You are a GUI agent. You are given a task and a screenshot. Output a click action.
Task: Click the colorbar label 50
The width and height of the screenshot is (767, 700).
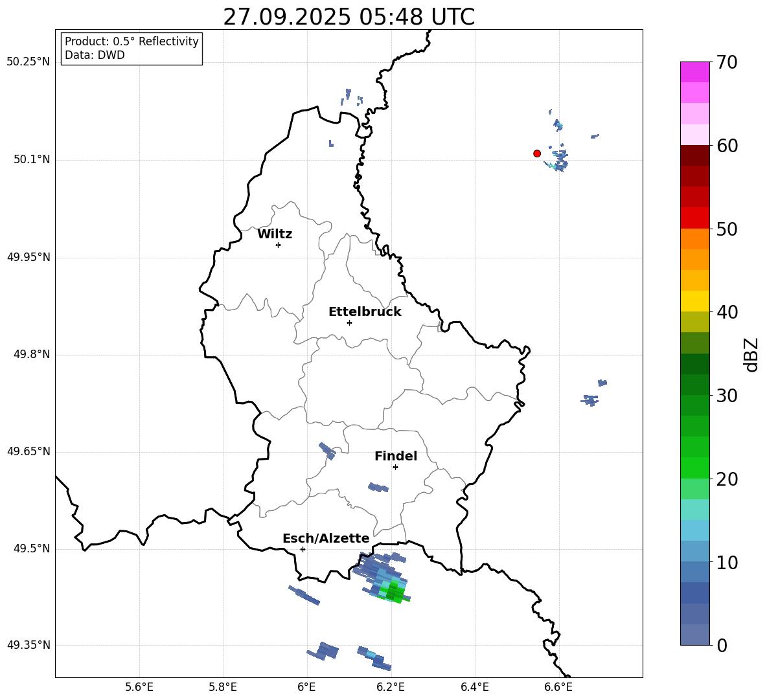727,229
